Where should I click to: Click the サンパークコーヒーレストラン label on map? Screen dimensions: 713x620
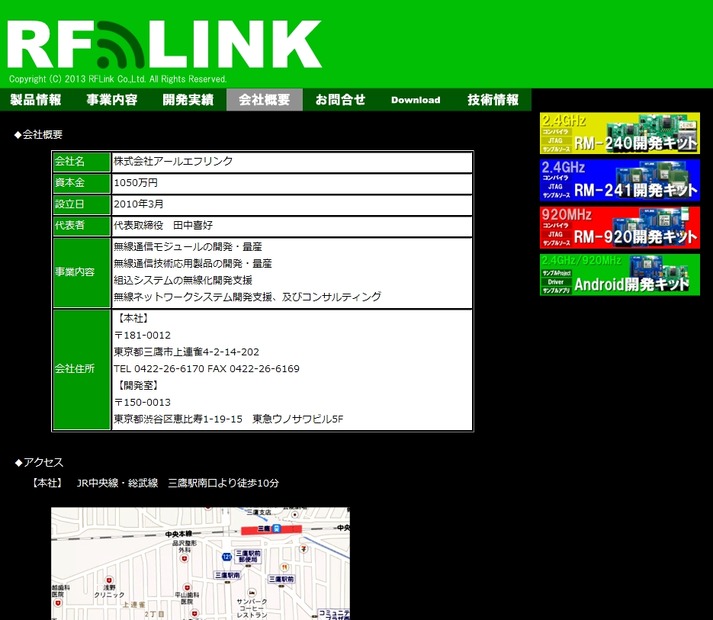(x=252, y=608)
